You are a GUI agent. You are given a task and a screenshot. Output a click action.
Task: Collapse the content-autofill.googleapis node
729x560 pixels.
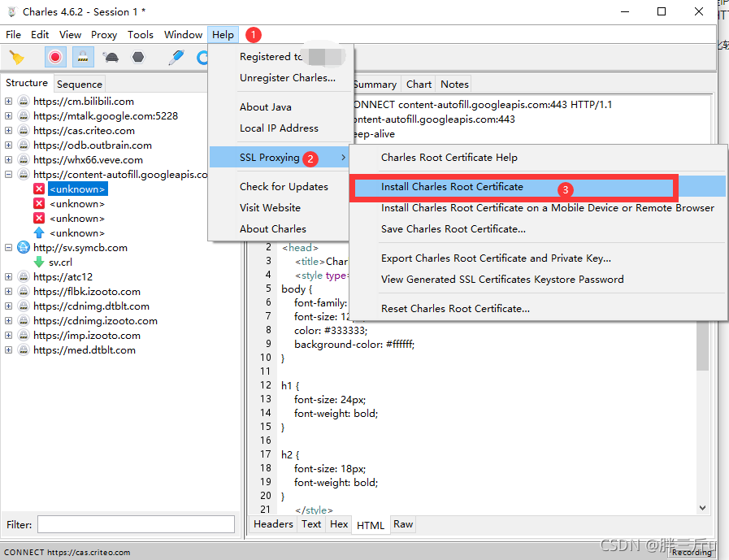(x=8, y=175)
